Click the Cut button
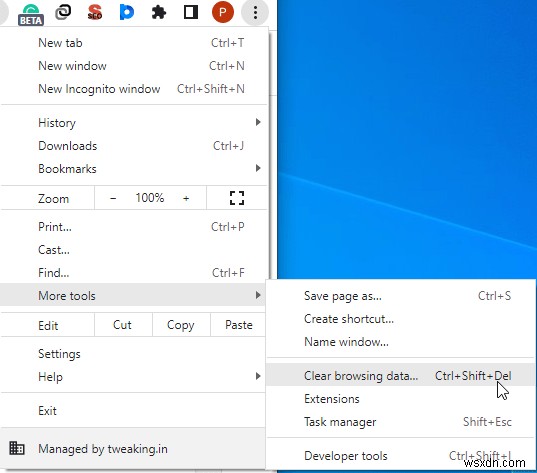 (x=123, y=325)
